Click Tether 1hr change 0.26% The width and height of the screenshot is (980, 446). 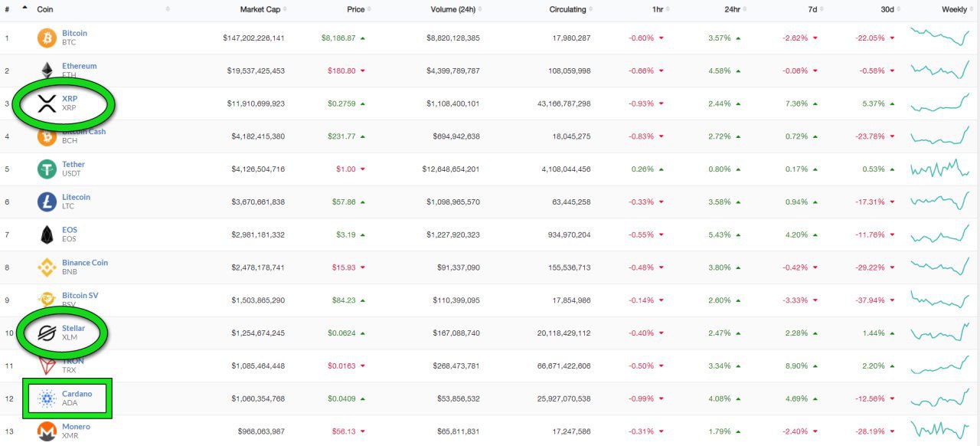[x=643, y=169]
